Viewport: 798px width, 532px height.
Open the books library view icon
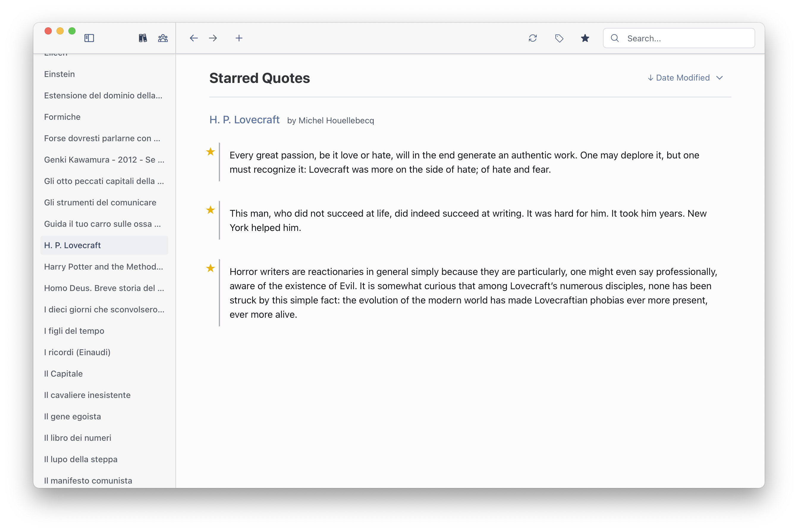tap(142, 38)
